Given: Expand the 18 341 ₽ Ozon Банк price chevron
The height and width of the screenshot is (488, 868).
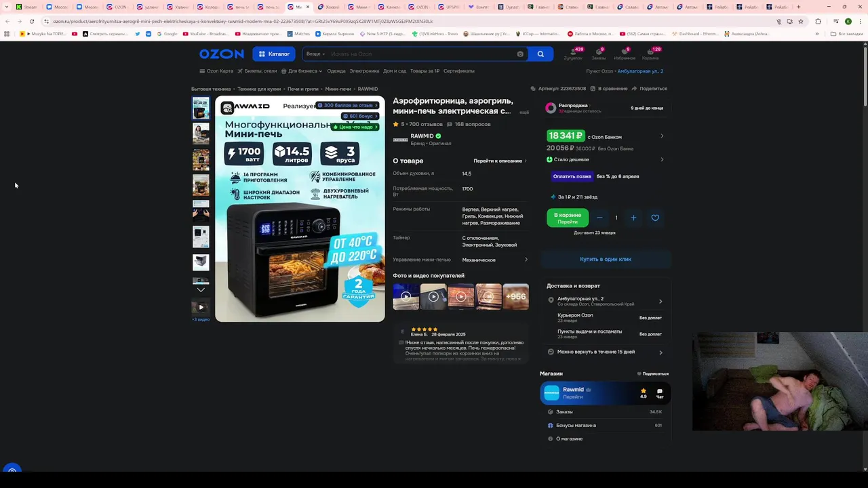Looking at the screenshot, I should [662, 136].
